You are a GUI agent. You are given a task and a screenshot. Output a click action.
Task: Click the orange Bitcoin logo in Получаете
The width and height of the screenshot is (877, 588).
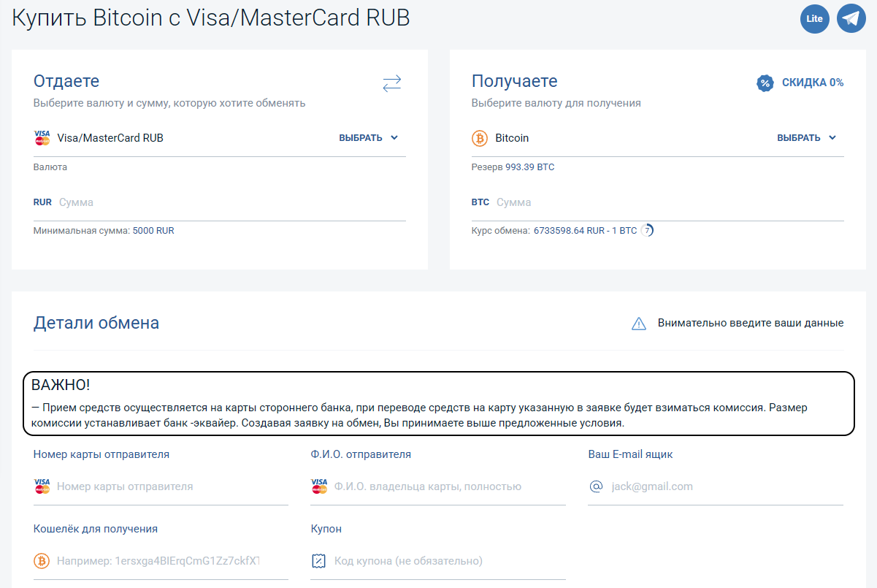[480, 138]
